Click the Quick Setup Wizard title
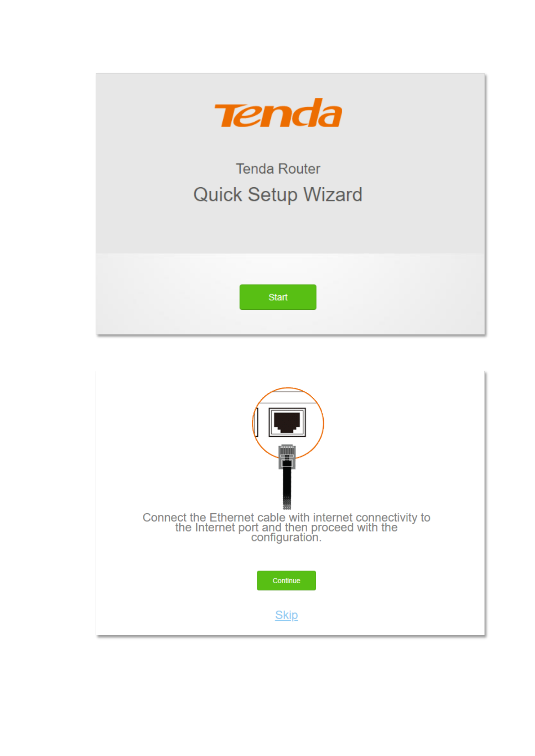 click(278, 195)
